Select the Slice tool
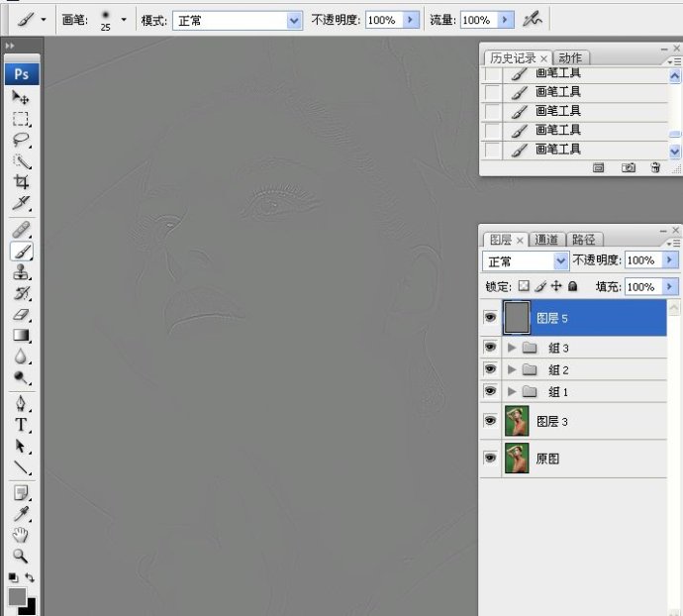Viewport: 683px width, 616px height. tap(21, 203)
